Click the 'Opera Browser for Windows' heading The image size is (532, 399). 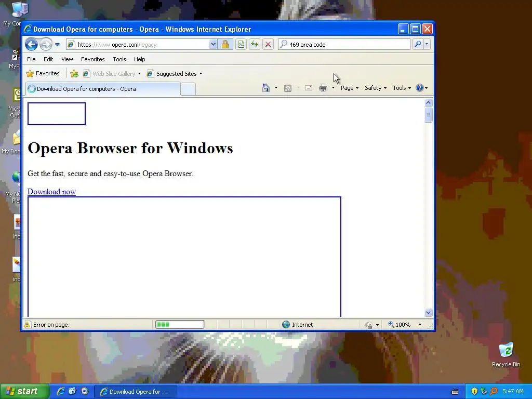pyautogui.click(x=130, y=148)
